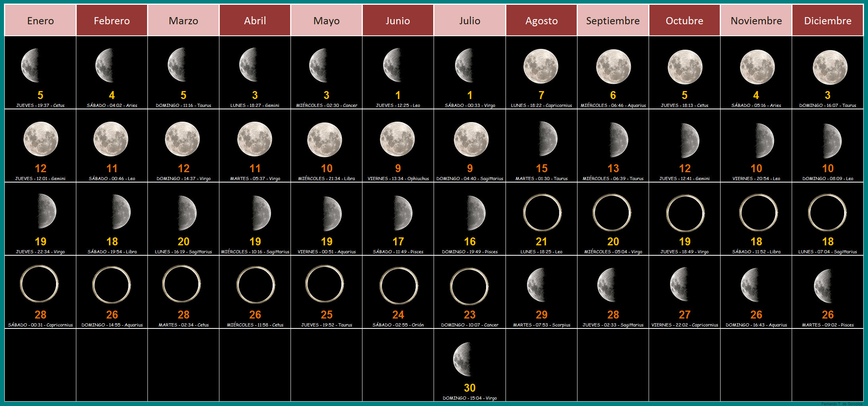The image size is (868, 406).
Task: Click the Septiembre 13 half moon thumbnail
Action: pyautogui.click(x=618, y=140)
